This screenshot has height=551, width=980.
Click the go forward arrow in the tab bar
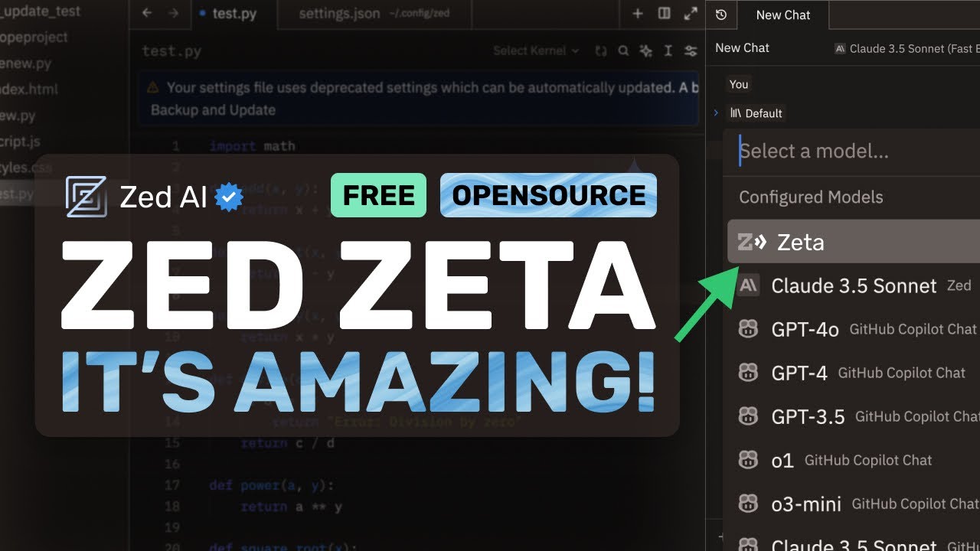(173, 13)
